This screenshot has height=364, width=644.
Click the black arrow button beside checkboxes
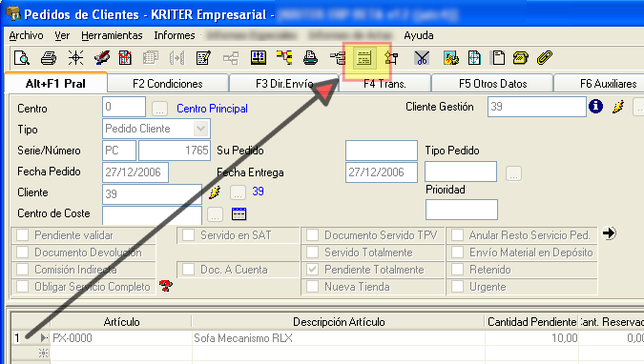609,233
